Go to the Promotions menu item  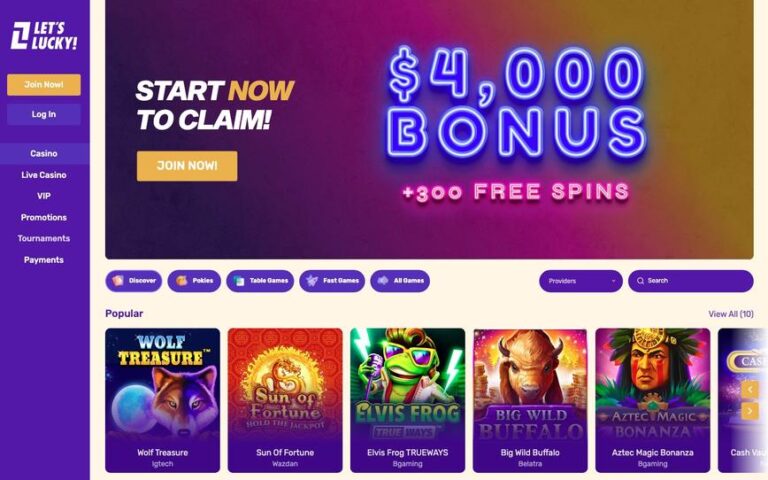(x=44, y=217)
